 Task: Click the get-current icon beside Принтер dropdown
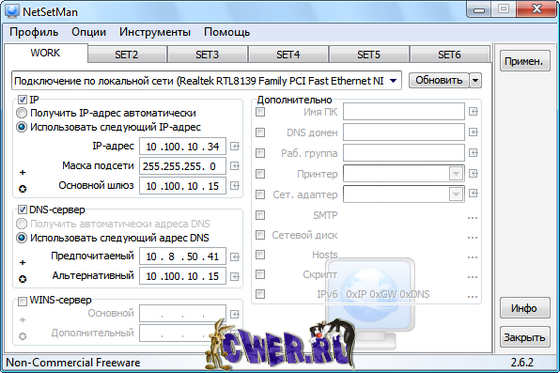pyautogui.click(x=473, y=174)
